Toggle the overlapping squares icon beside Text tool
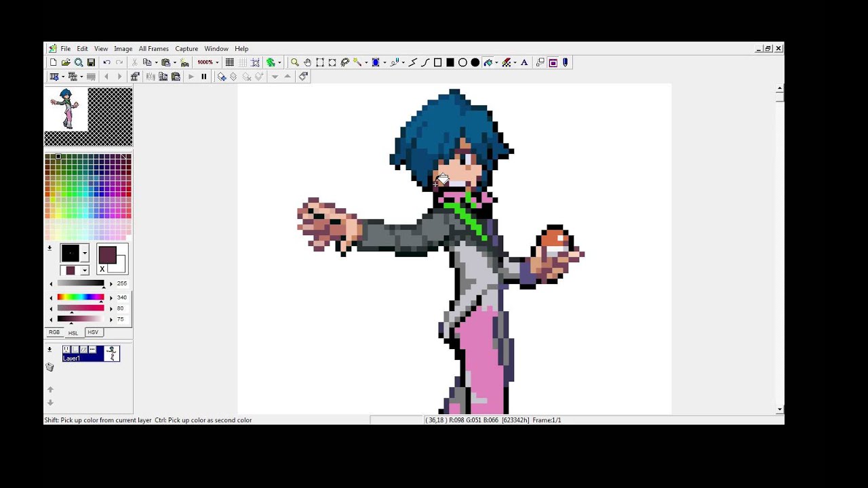This screenshot has width=868, height=488. click(x=540, y=62)
